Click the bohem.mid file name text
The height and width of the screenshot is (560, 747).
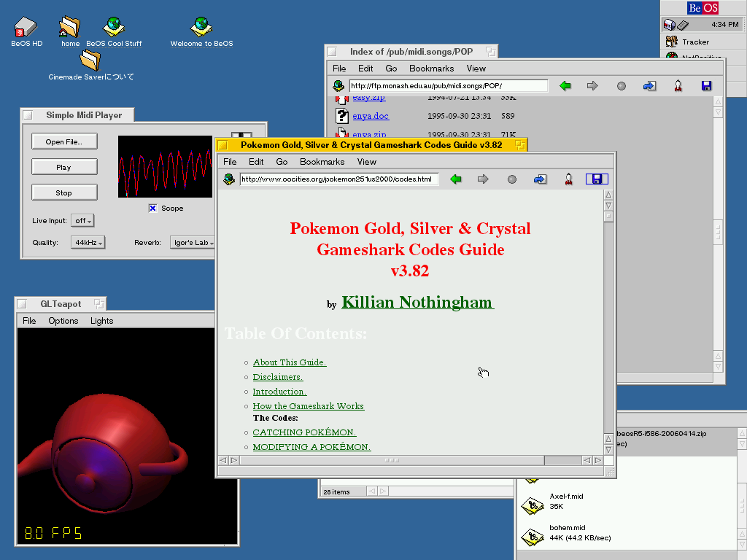click(x=568, y=528)
